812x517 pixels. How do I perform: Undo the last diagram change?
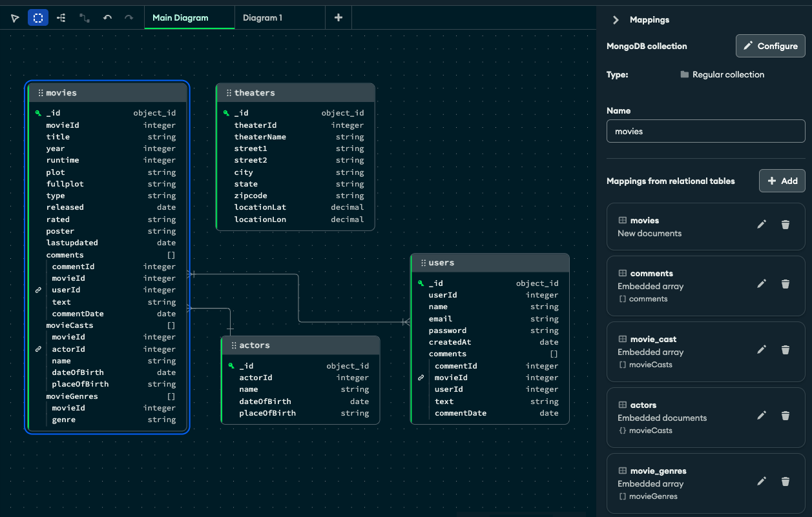pos(108,18)
